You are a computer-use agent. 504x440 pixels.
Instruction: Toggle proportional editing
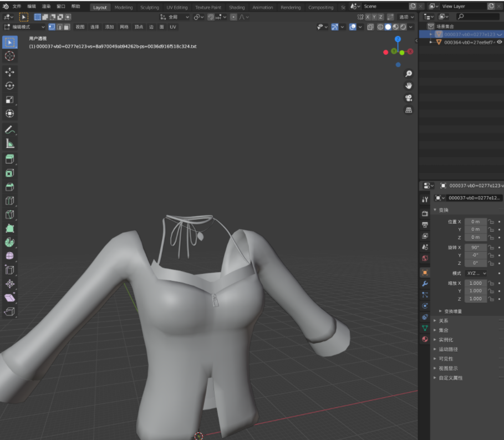[x=233, y=17]
